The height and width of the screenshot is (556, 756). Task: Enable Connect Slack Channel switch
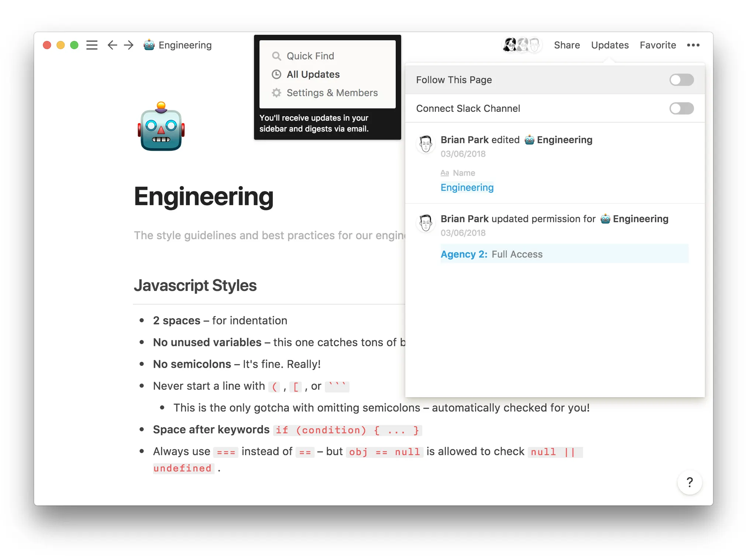point(681,109)
